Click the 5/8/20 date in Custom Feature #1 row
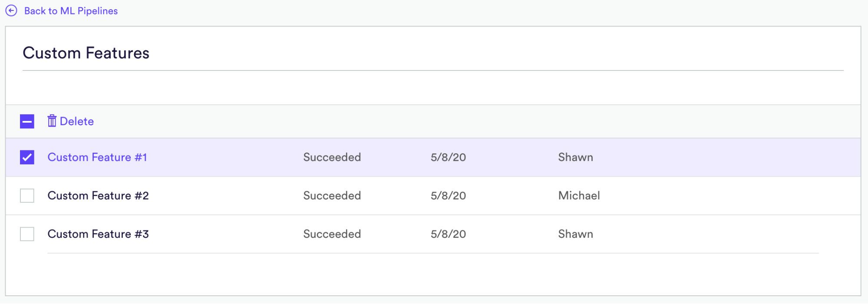The image size is (868, 304). 449,157
